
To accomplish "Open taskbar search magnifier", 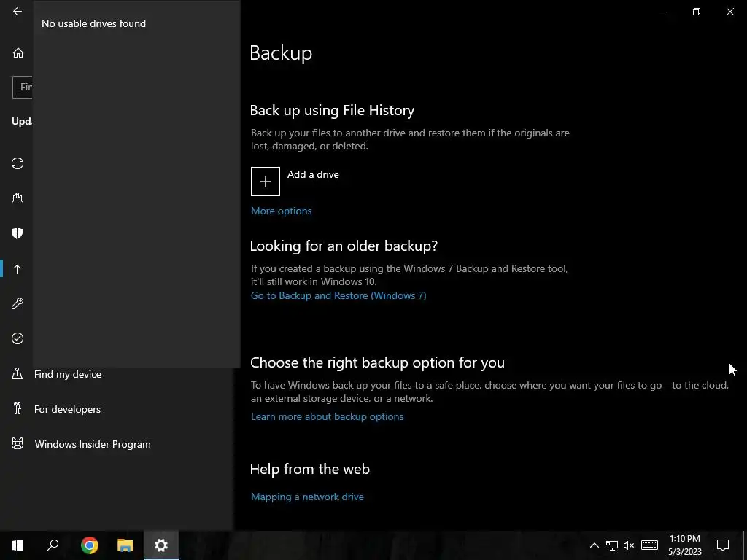I will coord(53,545).
